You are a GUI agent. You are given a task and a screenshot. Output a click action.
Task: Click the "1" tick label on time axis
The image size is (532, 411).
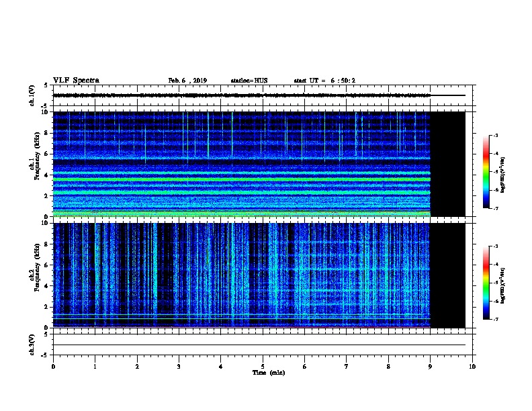(x=95, y=367)
